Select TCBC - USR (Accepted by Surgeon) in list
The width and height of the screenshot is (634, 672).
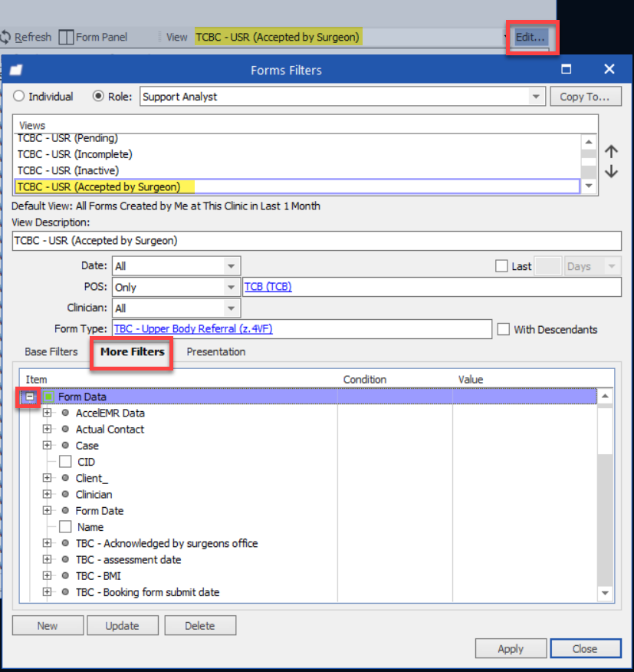[x=297, y=187]
